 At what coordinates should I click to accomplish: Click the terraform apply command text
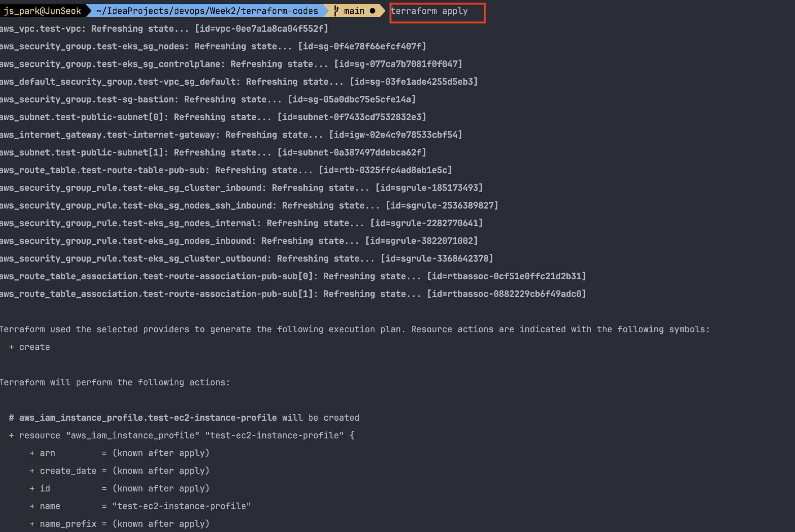[x=429, y=11]
